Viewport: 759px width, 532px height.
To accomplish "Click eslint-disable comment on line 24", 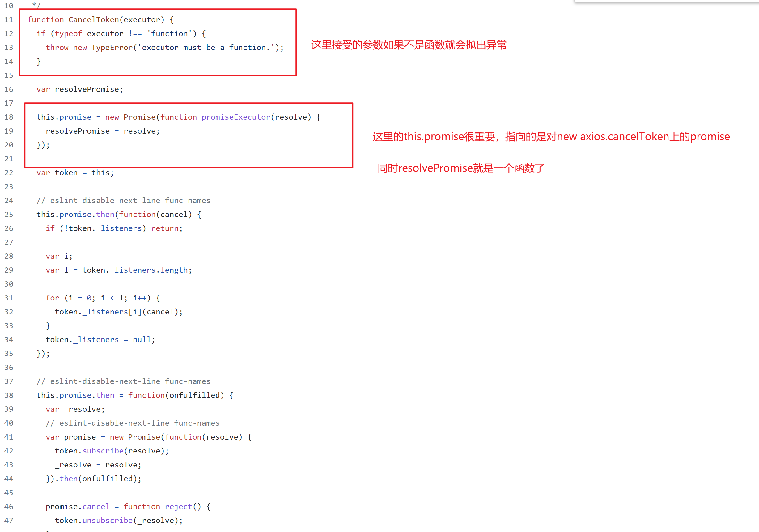I will (x=123, y=200).
